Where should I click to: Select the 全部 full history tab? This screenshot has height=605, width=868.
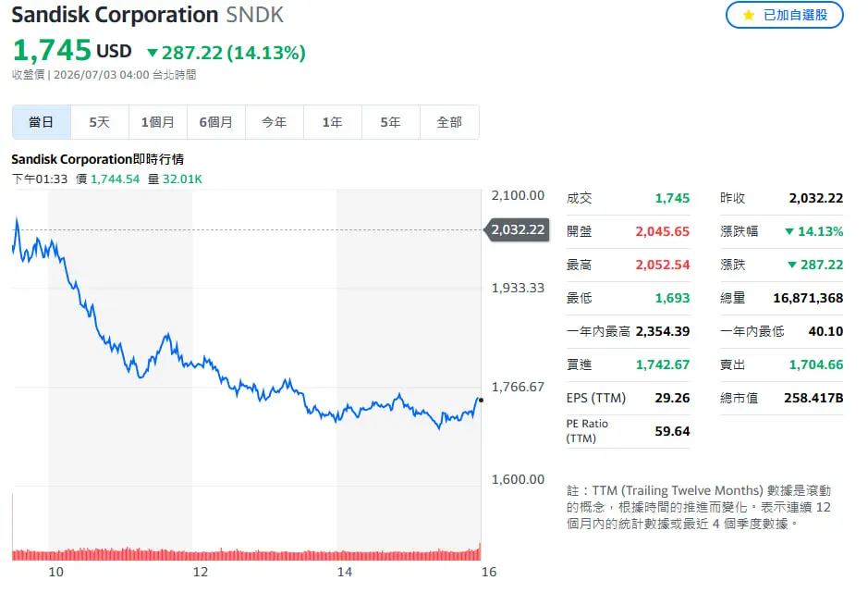click(449, 122)
